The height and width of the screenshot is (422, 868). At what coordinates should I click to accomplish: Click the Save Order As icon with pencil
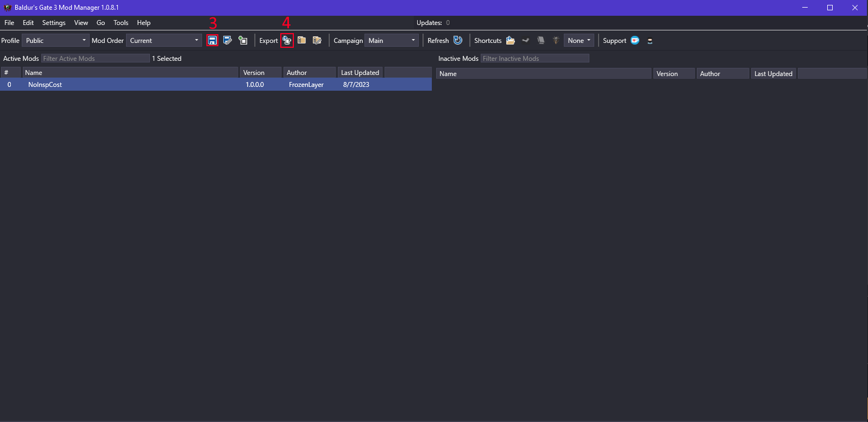[228, 41]
